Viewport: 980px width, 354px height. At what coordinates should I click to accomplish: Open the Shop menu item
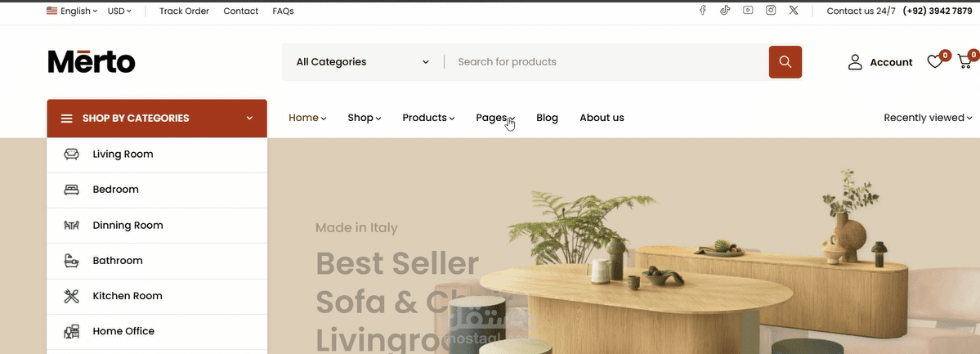365,118
